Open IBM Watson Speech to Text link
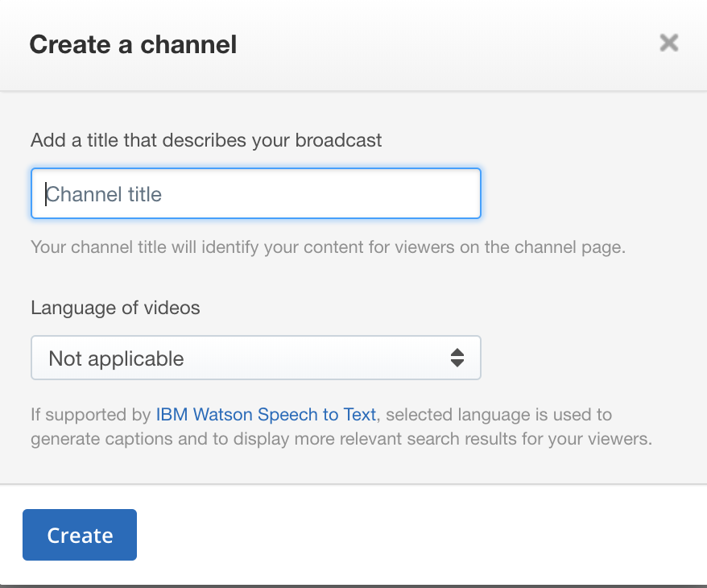Image resolution: width=707 pixels, height=588 pixels. (267, 414)
